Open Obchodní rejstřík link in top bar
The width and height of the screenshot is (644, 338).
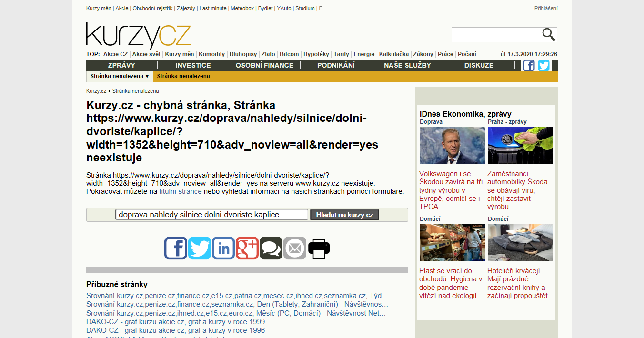coord(152,8)
